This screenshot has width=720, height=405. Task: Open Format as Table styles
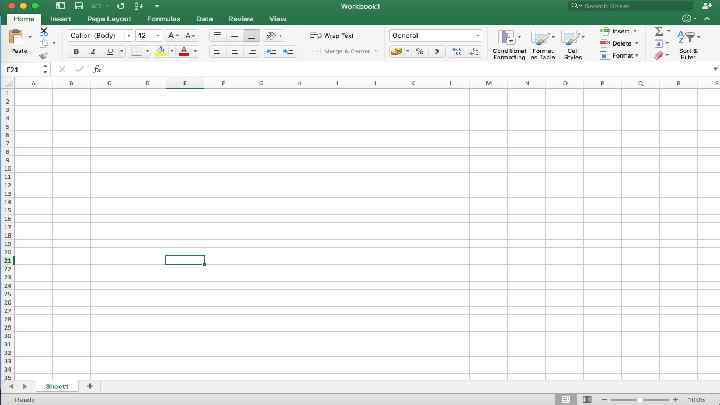(543, 45)
